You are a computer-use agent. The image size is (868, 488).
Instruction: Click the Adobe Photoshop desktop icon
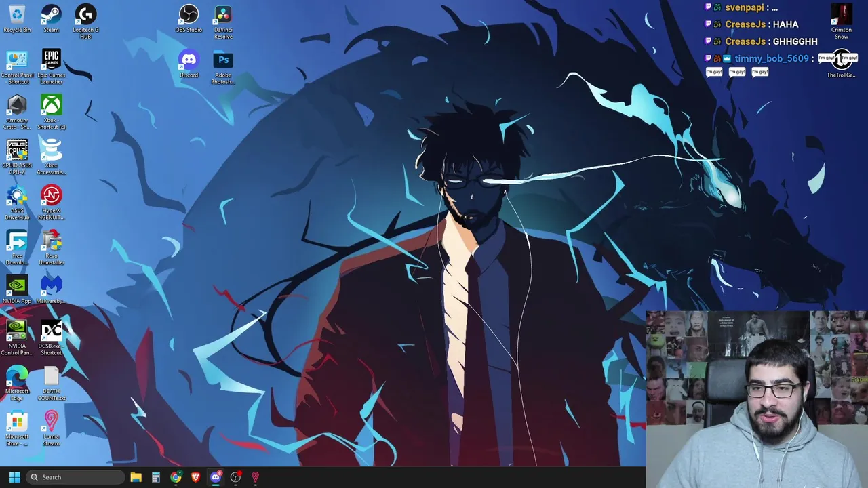click(x=223, y=67)
